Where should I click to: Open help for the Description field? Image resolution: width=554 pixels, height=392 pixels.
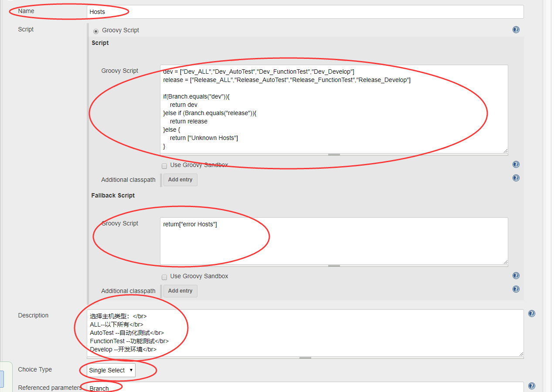click(532, 314)
